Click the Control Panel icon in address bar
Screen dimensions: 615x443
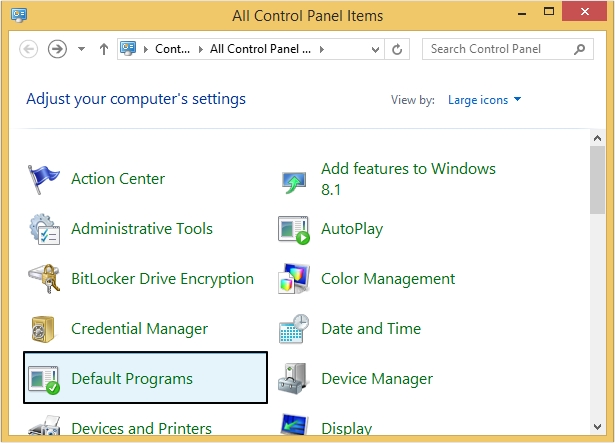[x=128, y=49]
